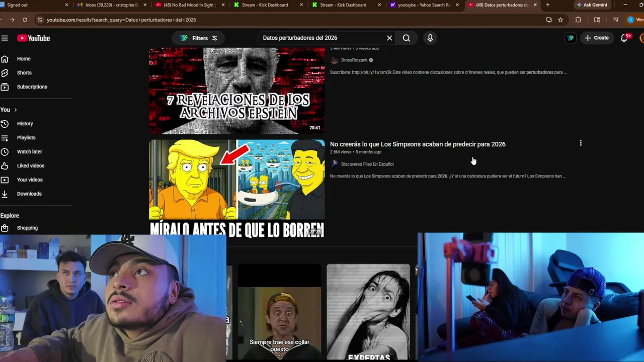The image size is (644, 362).
Task: Open the Epstein archives video thumbnail
Action: [x=236, y=91]
